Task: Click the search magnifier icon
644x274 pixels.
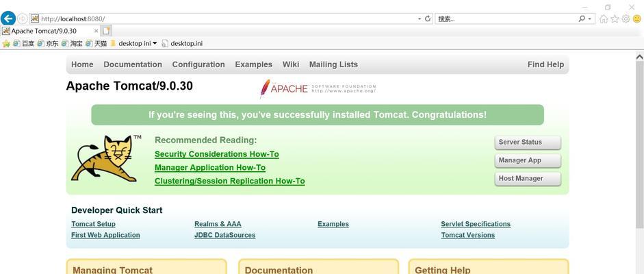Action: 582,18
